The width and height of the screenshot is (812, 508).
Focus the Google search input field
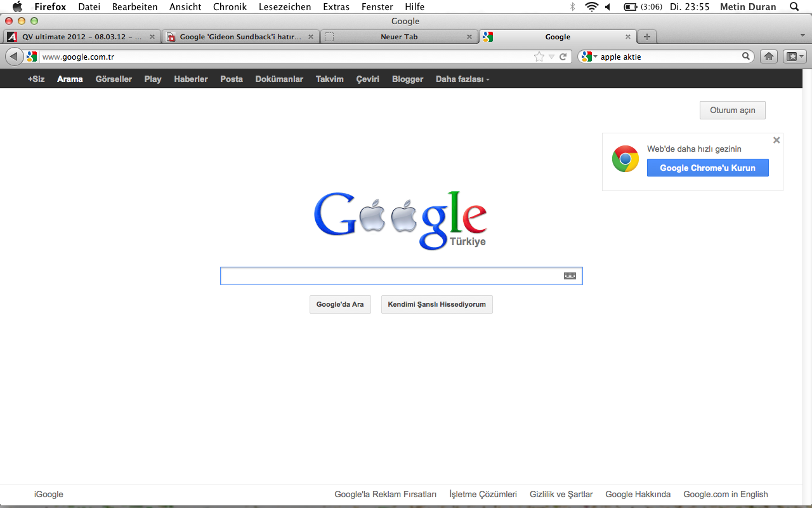pos(401,276)
